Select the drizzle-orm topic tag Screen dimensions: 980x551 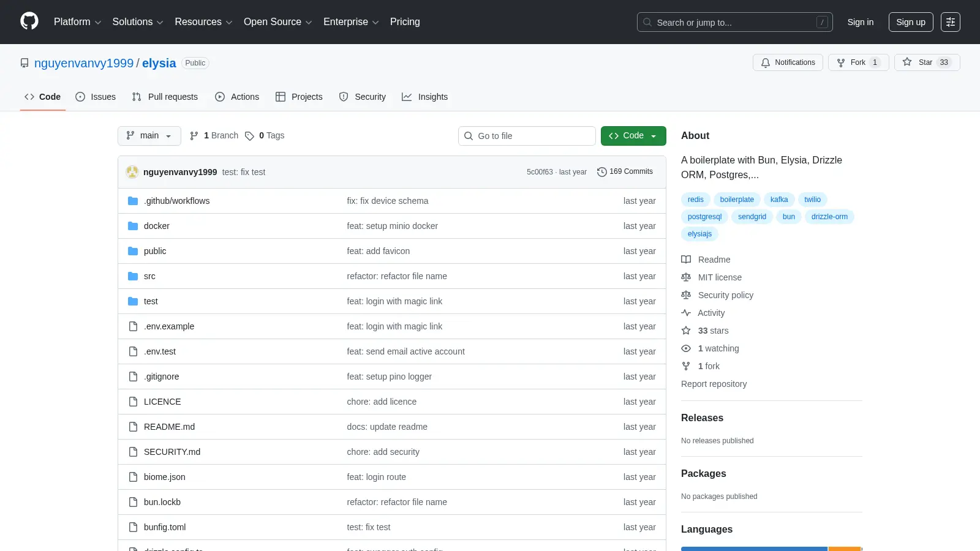[x=829, y=217]
